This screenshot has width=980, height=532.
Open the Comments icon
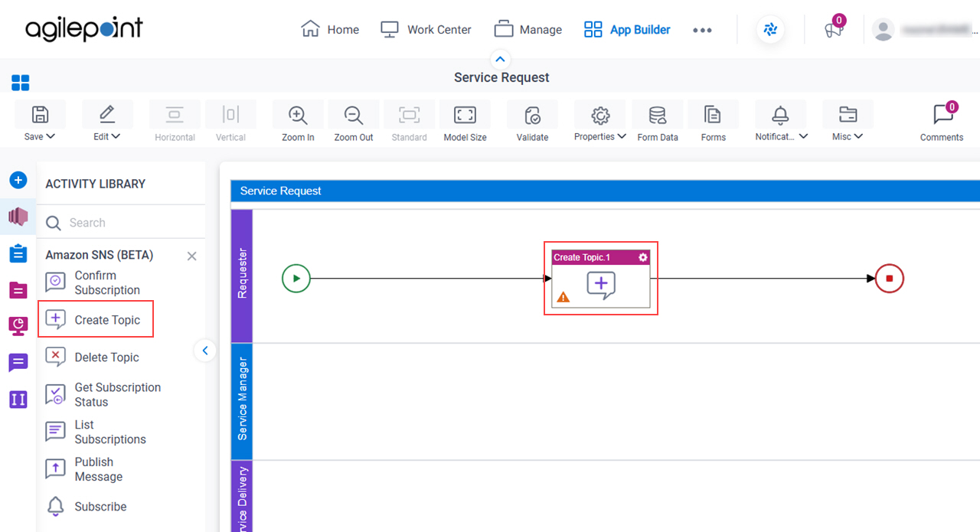[942, 115]
